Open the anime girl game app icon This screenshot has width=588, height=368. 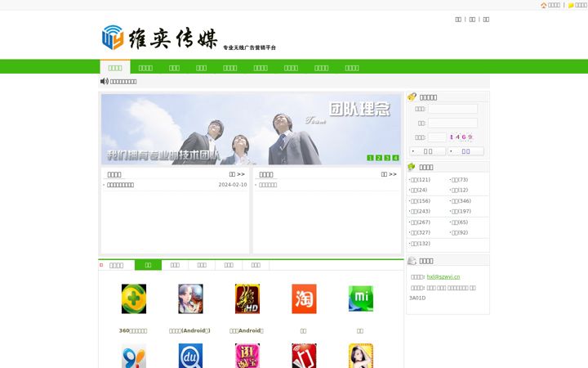pyautogui.click(x=190, y=299)
